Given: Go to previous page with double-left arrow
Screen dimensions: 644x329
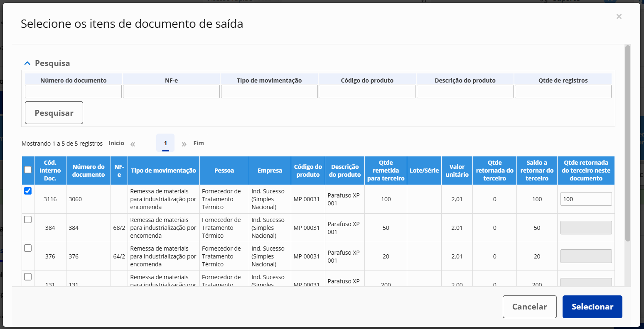Looking at the screenshot, I should [133, 144].
